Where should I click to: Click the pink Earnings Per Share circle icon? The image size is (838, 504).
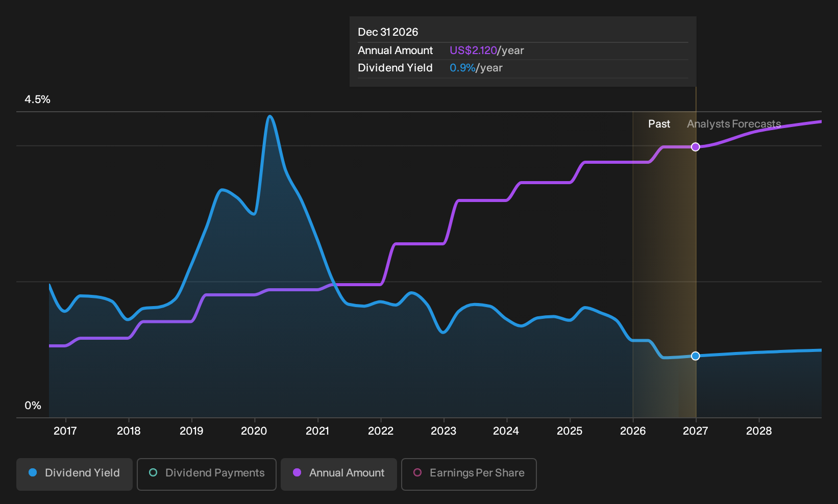click(x=417, y=472)
